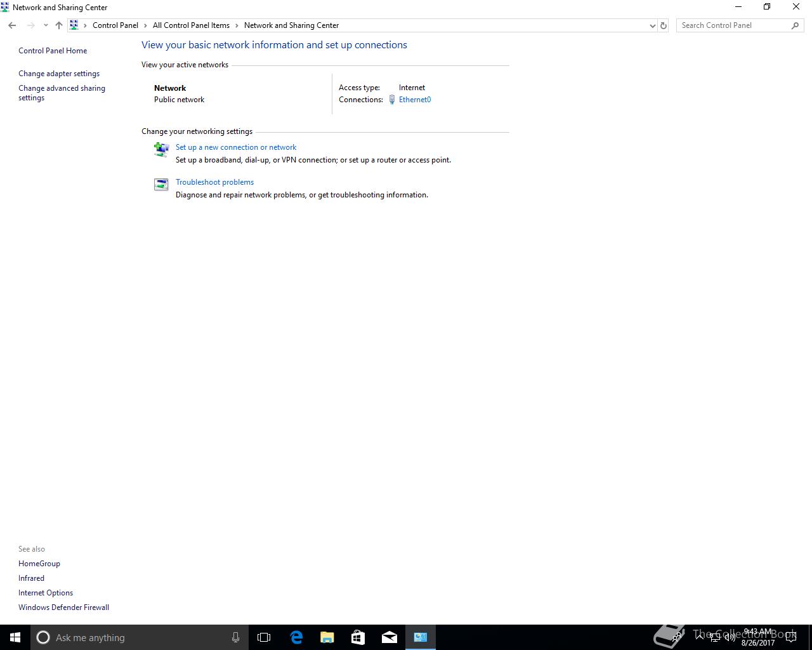The height and width of the screenshot is (650, 812).
Task: Click the Control Panel icon in address bar
Action: pos(74,25)
